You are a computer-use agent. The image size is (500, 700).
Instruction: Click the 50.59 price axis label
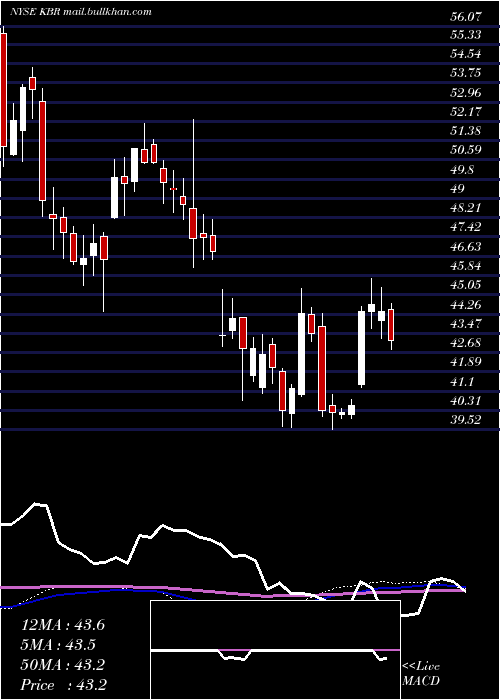pyautogui.click(x=466, y=150)
